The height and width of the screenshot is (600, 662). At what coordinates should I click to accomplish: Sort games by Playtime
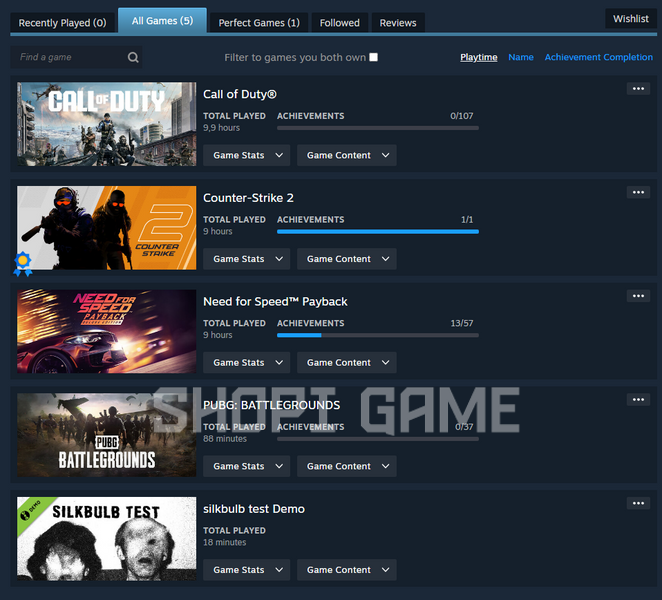(x=479, y=57)
